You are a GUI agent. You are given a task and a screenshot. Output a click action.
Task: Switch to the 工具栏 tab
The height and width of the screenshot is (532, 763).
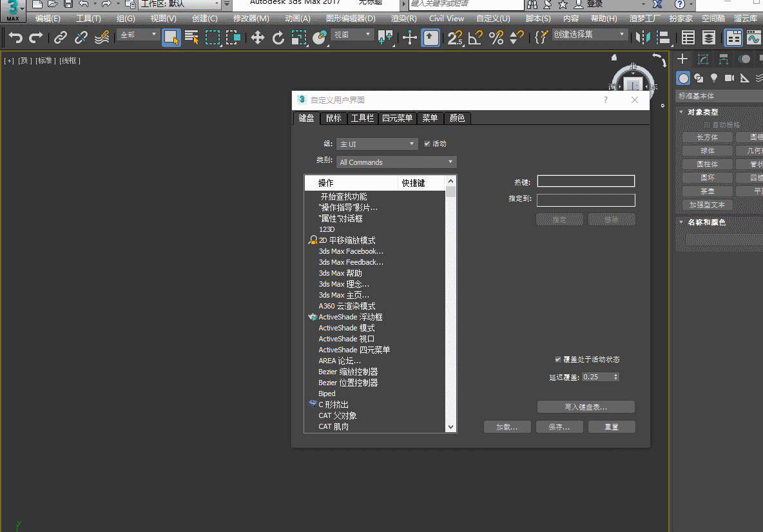click(363, 118)
